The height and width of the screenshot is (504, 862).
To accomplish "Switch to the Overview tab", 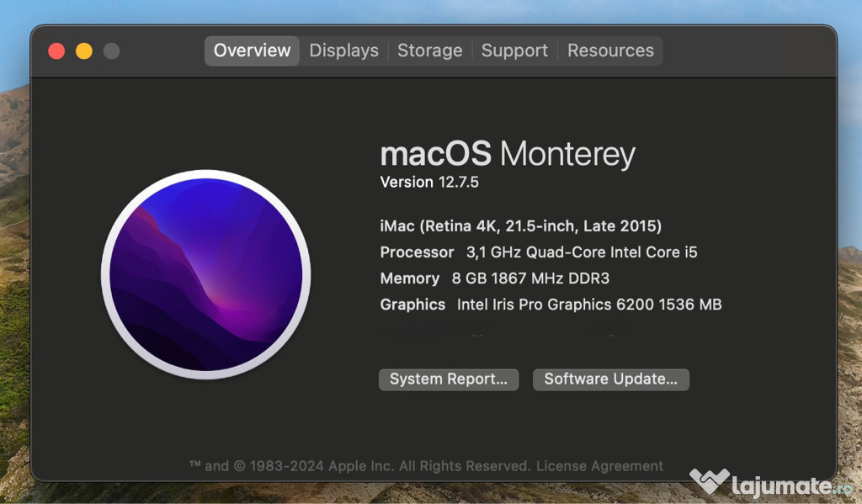I will click(252, 50).
